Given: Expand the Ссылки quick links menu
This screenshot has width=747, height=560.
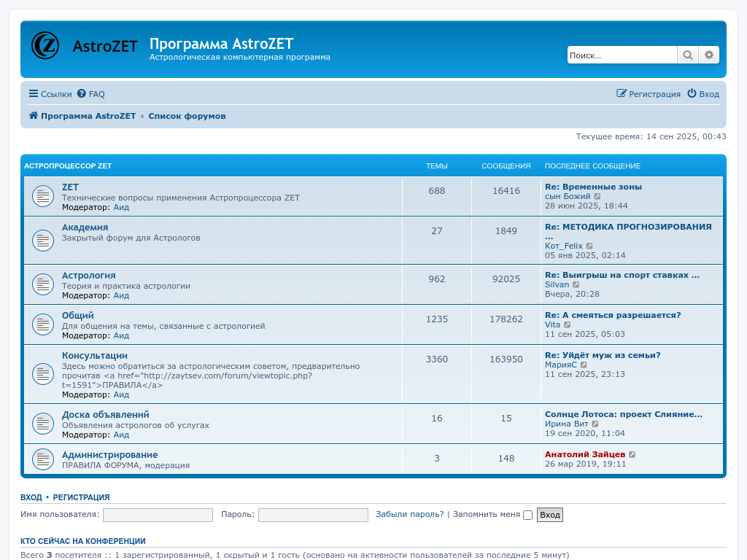Looking at the screenshot, I should [50, 94].
